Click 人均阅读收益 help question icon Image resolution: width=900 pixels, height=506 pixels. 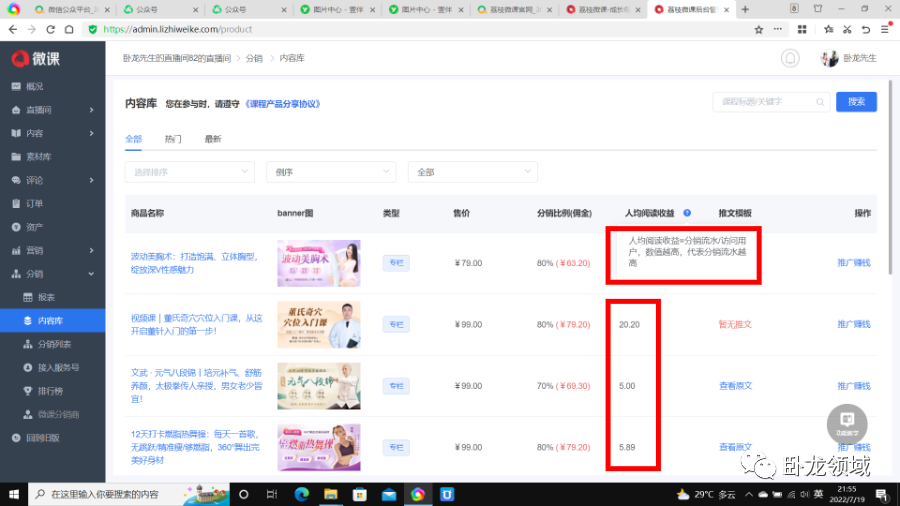pyautogui.click(x=687, y=213)
